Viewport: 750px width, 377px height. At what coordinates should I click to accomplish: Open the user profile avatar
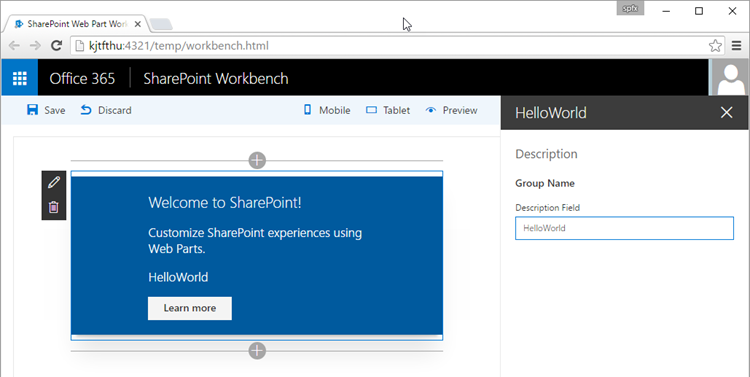pyautogui.click(x=730, y=78)
